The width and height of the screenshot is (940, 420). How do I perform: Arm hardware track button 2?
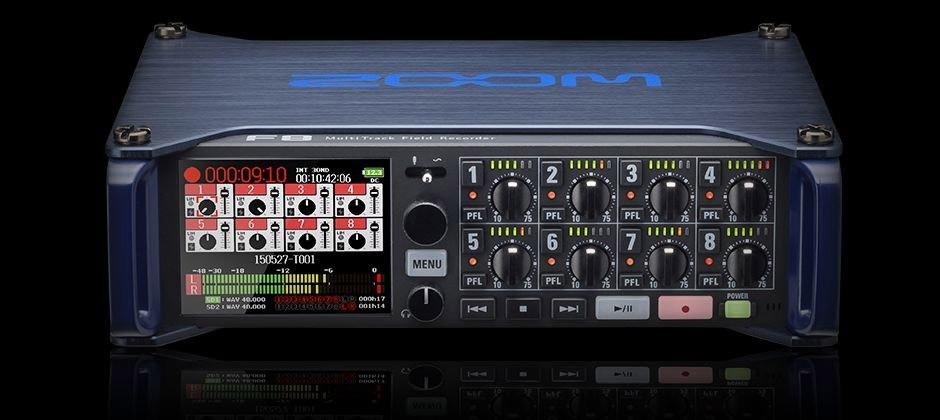coord(552,175)
